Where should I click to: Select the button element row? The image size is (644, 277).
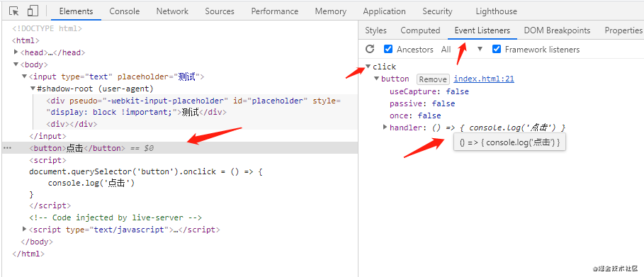(180, 148)
